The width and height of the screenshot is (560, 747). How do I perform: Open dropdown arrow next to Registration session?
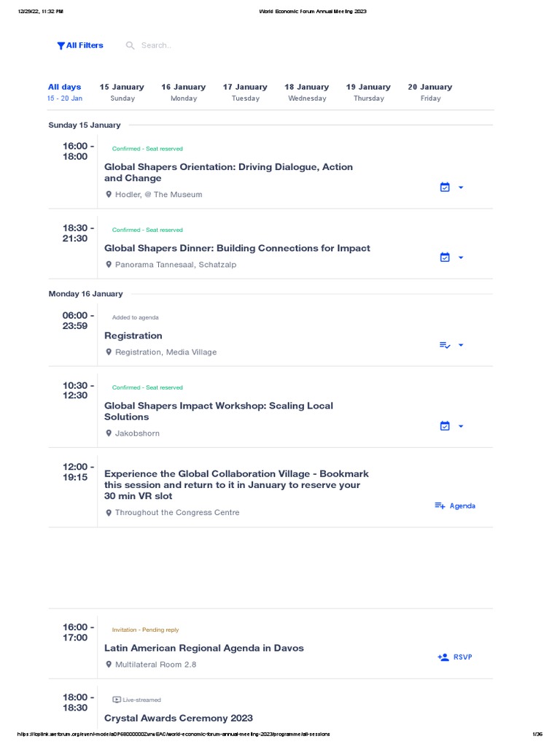[x=461, y=345]
